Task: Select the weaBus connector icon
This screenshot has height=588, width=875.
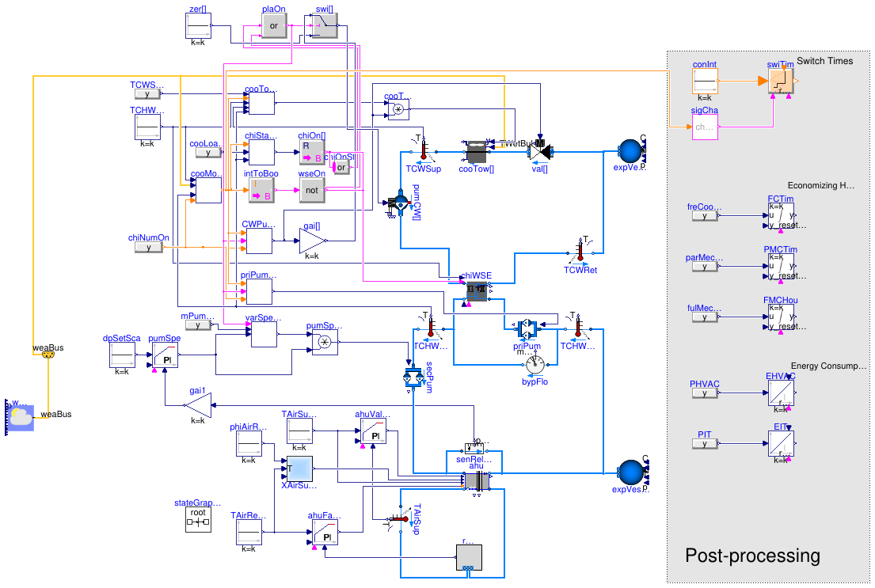Action: click(48, 355)
